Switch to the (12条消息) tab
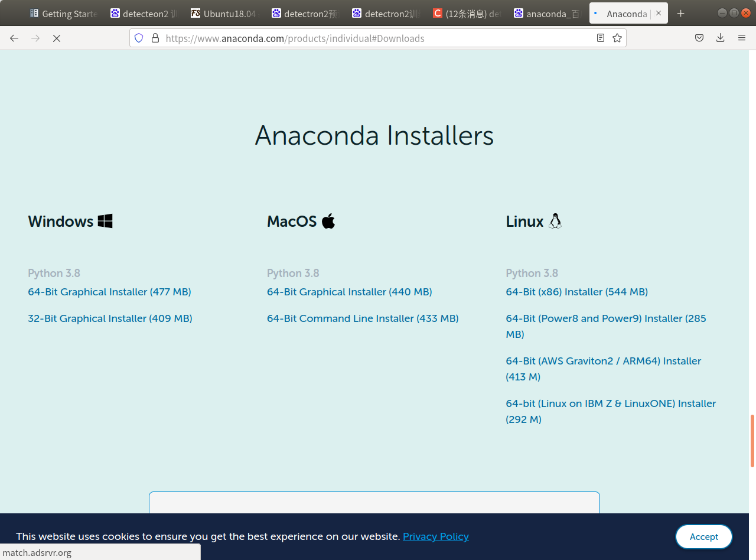The width and height of the screenshot is (756, 560). pos(467,13)
